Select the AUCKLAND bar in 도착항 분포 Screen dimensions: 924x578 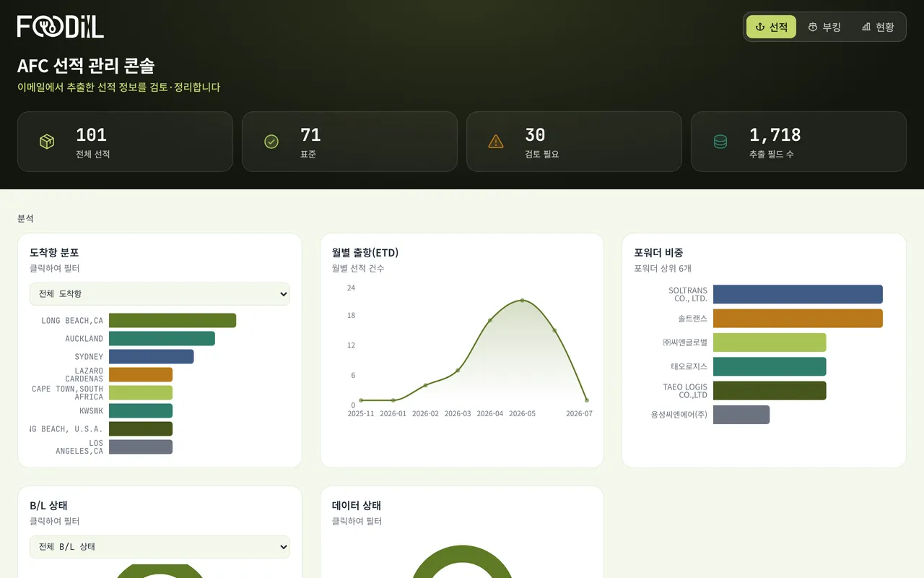[x=162, y=338]
